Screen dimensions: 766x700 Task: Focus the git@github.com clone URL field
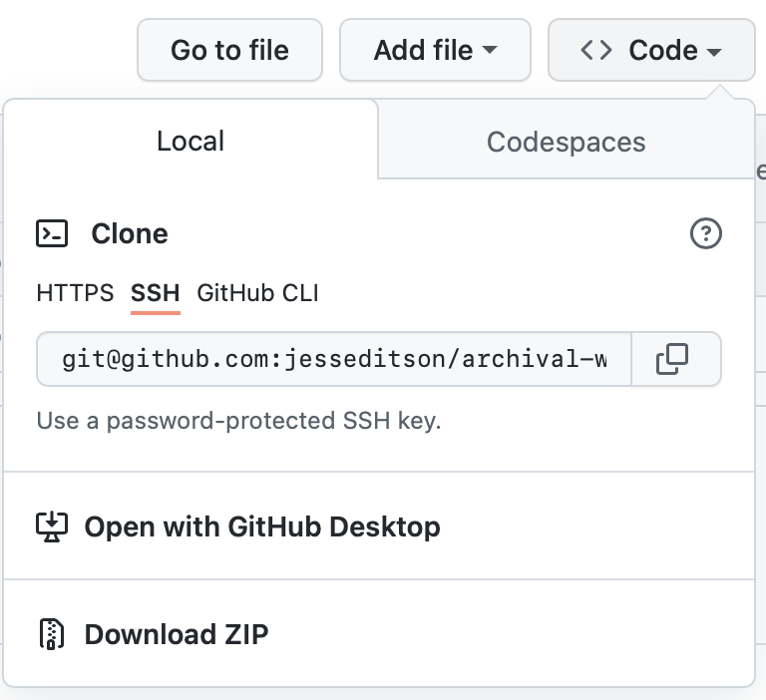point(334,359)
